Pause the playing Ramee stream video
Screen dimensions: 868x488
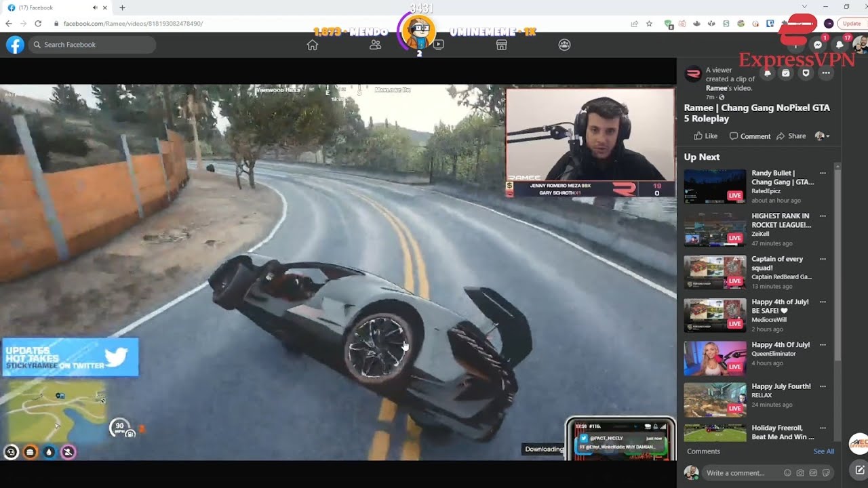(338, 271)
